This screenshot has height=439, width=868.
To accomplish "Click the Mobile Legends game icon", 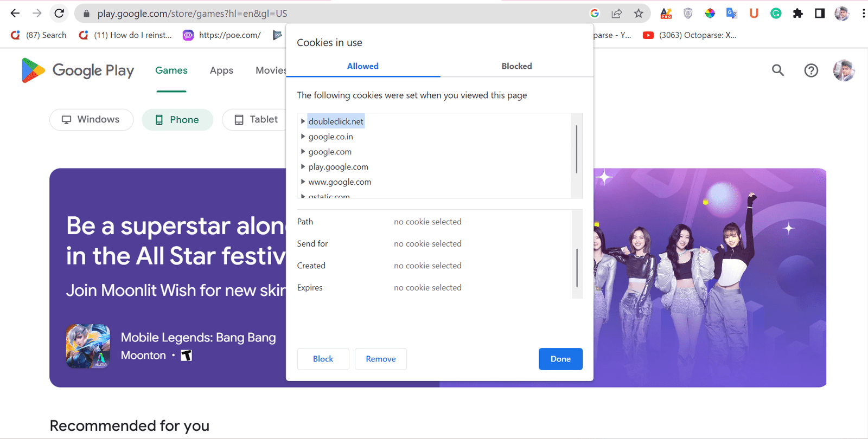I will [88, 346].
